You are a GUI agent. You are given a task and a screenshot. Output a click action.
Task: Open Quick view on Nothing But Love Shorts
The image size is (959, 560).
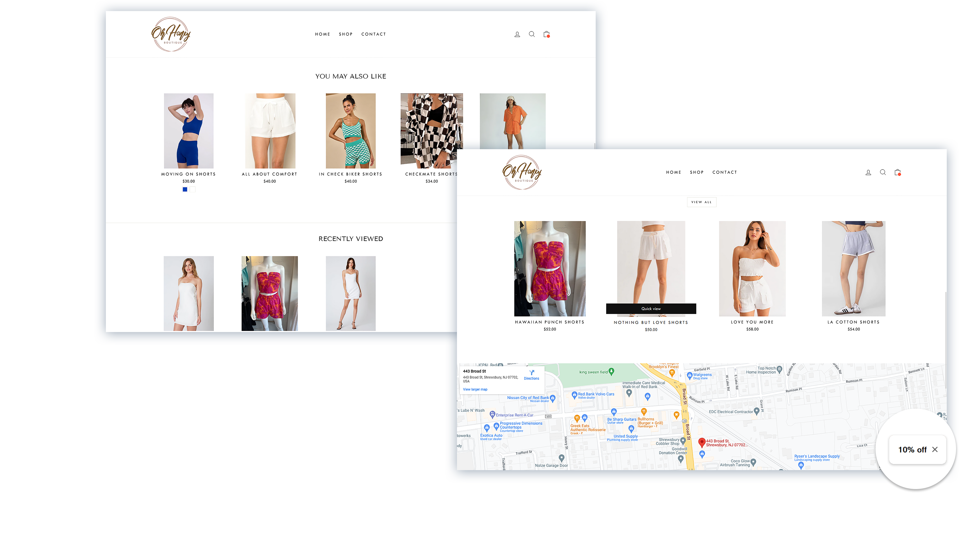(651, 308)
